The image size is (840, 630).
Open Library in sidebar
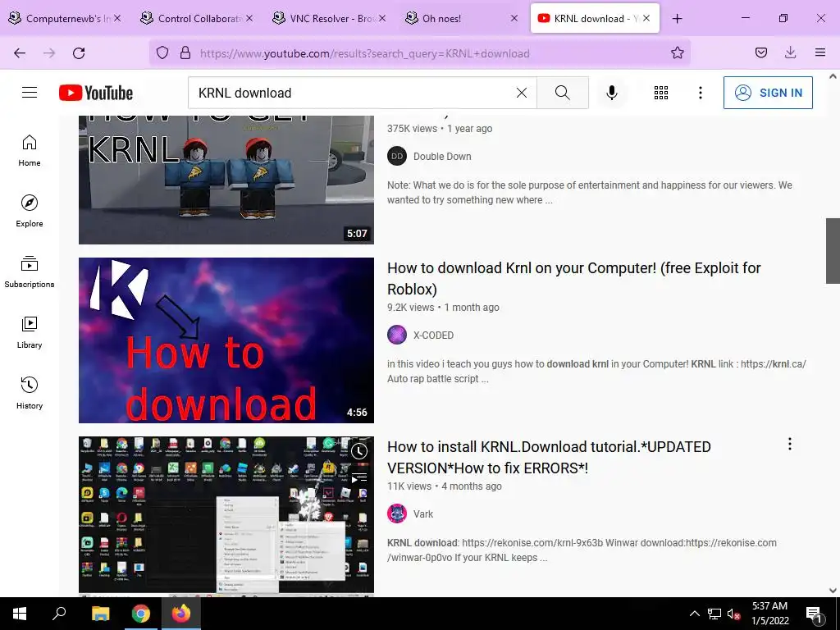tap(30, 332)
